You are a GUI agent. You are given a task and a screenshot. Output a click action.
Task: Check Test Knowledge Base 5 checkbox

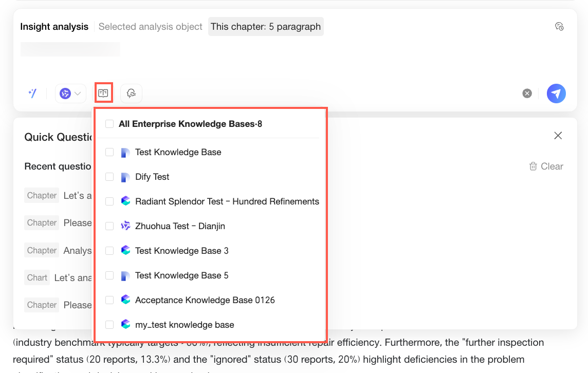109,275
